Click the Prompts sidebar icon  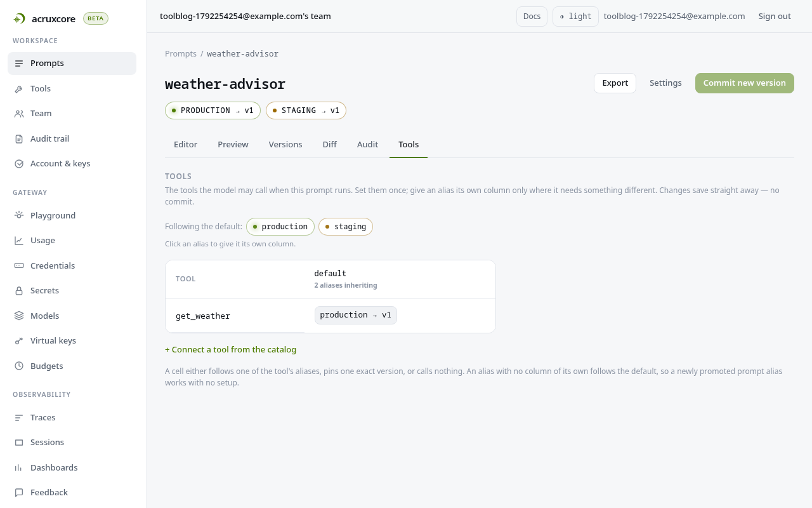click(19, 63)
